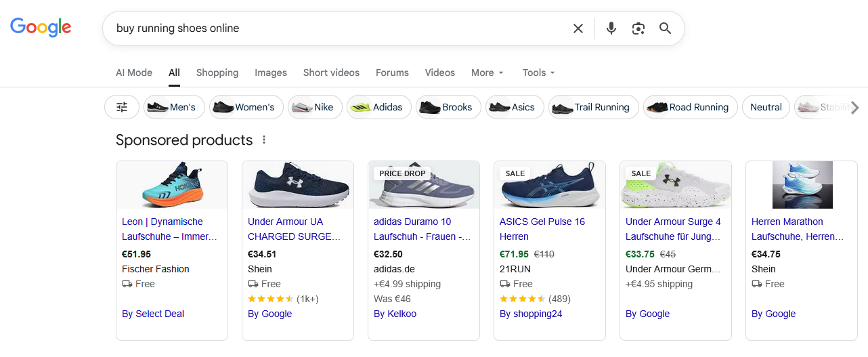Select the Nike filter chip
Image resolution: width=868 pixels, height=357 pixels.
point(315,107)
